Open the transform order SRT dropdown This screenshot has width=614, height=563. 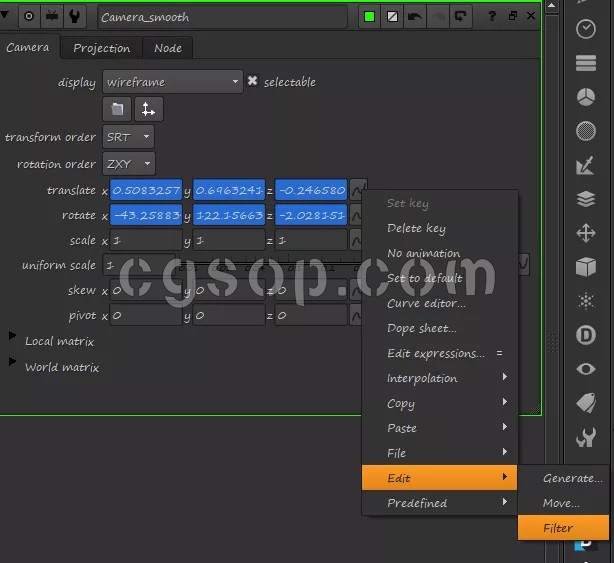(128, 137)
